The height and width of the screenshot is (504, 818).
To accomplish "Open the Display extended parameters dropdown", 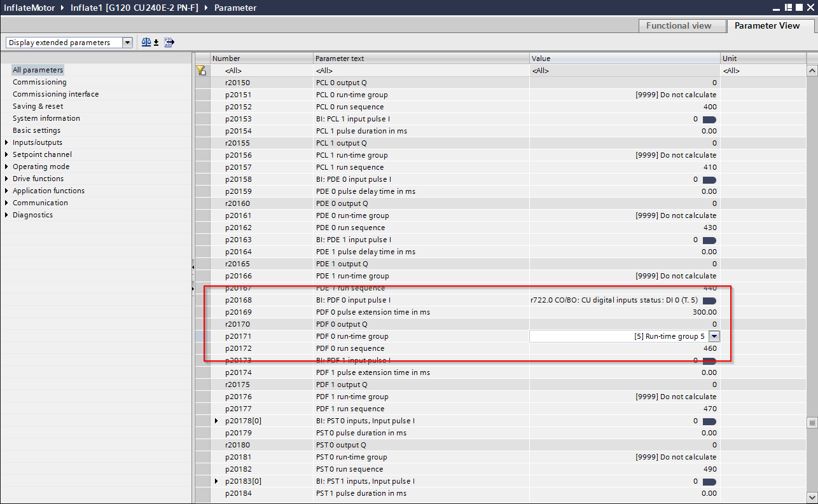I will tap(127, 43).
